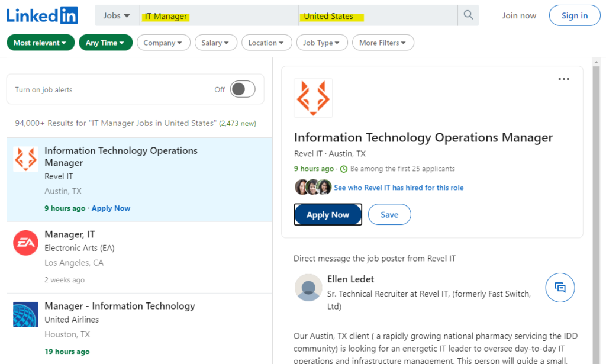Toggle the job alerts switch on
The width and height of the screenshot is (606, 364).
click(243, 89)
